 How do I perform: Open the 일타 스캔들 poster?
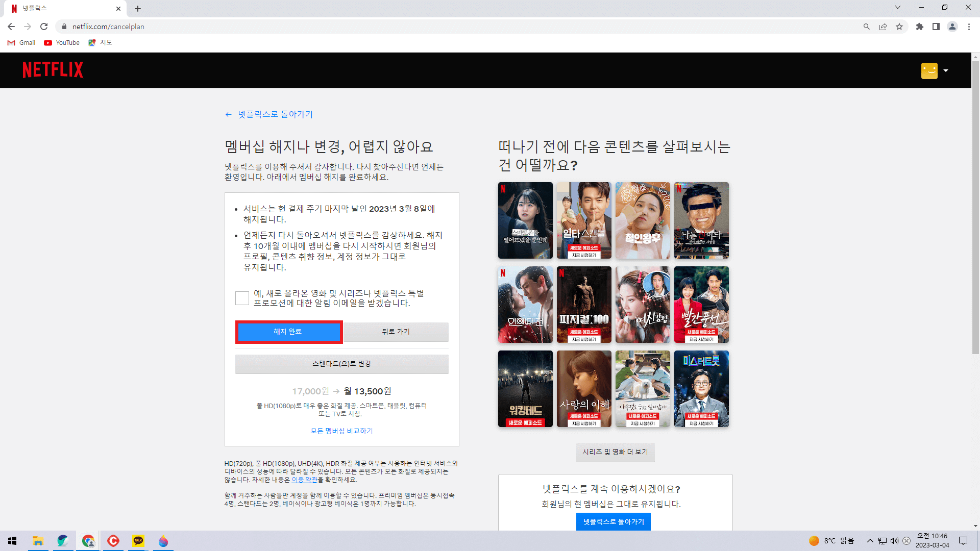pos(584,220)
